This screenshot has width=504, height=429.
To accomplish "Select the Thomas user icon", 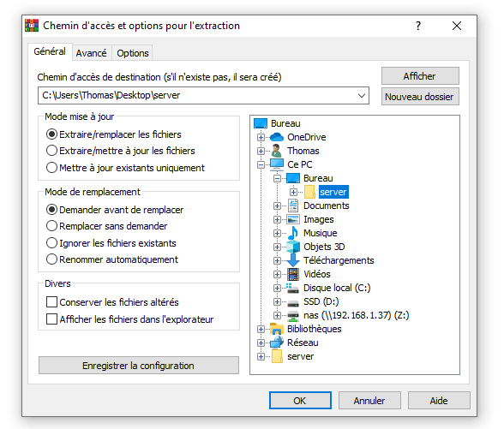I will pos(276,151).
